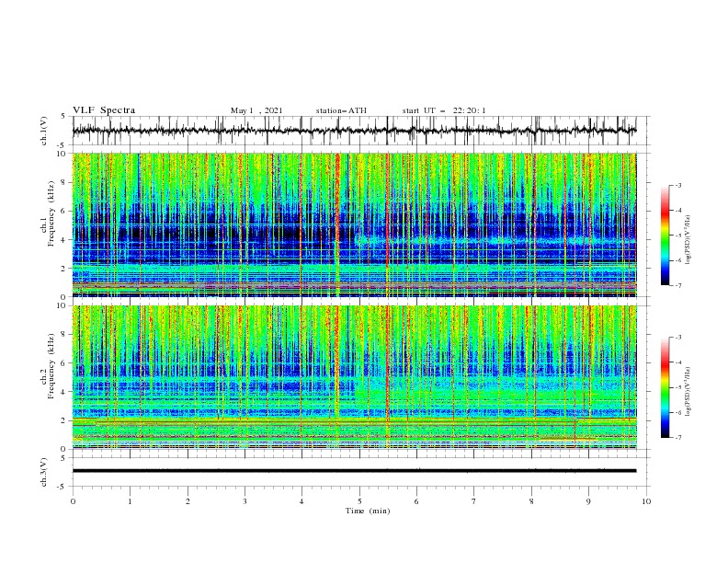The image size is (728, 563).
Task: Click the ch.2 color bar "log(PSD)(V²/Hz)" label
Action: [688, 391]
